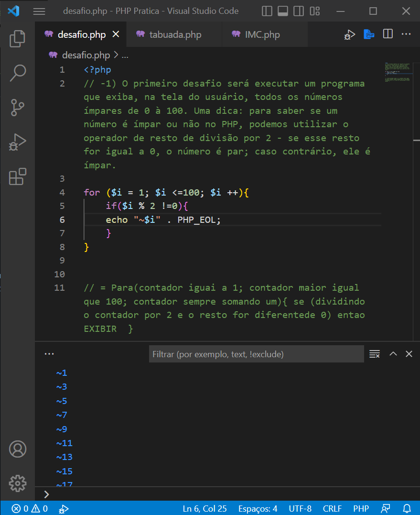Viewport: 420px width, 515px height.
Task: Change the line ending from CRLF
Action: click(x=332, y=508)
